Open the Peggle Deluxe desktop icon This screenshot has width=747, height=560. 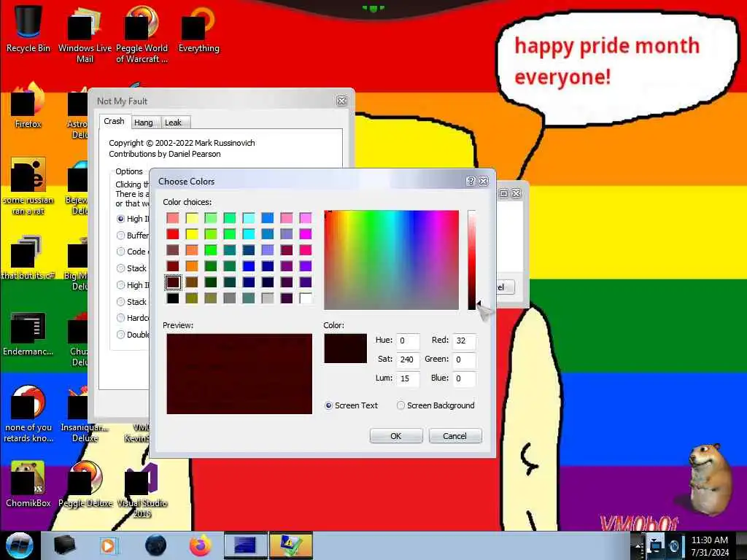pos(85,484)
